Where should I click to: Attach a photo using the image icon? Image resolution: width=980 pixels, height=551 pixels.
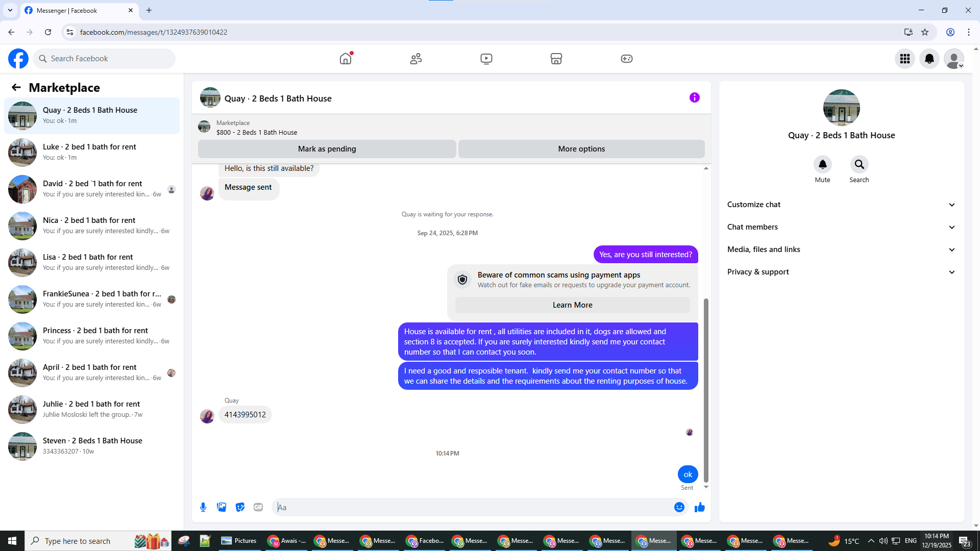222,507
